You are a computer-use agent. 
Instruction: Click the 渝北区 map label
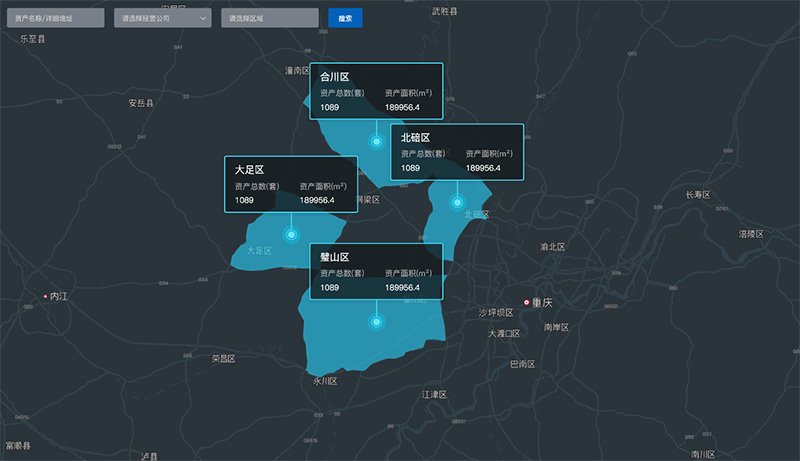click(x=553, y=247)
